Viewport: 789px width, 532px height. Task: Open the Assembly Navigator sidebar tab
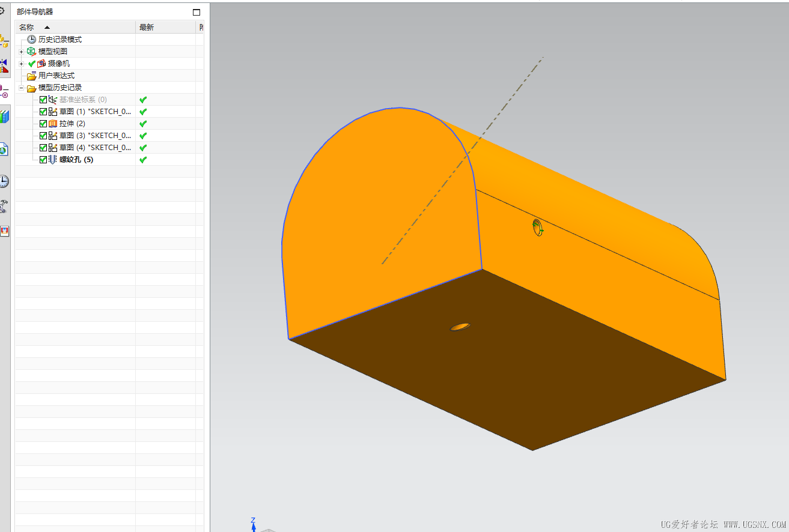[4, 41]
